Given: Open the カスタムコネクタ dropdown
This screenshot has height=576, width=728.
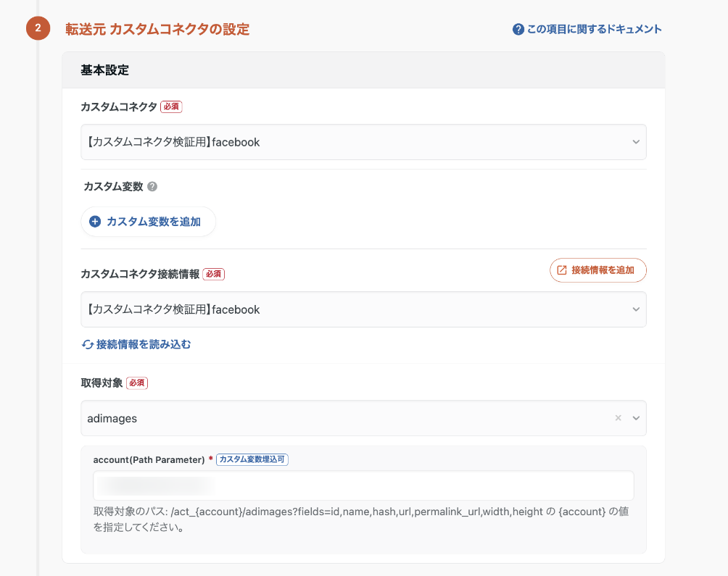Looking at the screenshot, I should click(363, 142).
